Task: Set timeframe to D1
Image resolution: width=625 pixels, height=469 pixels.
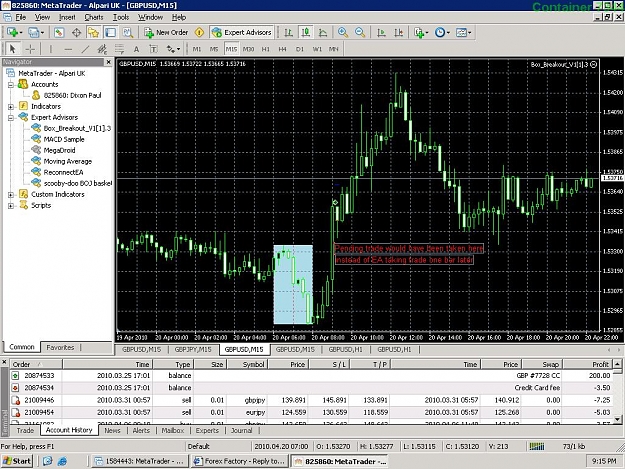Action: pos(300,49)
